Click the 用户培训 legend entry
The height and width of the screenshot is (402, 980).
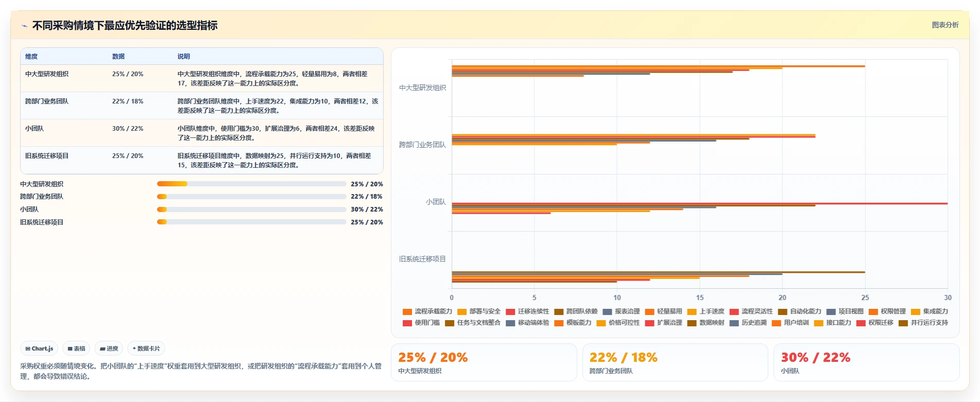click(790, 323)
